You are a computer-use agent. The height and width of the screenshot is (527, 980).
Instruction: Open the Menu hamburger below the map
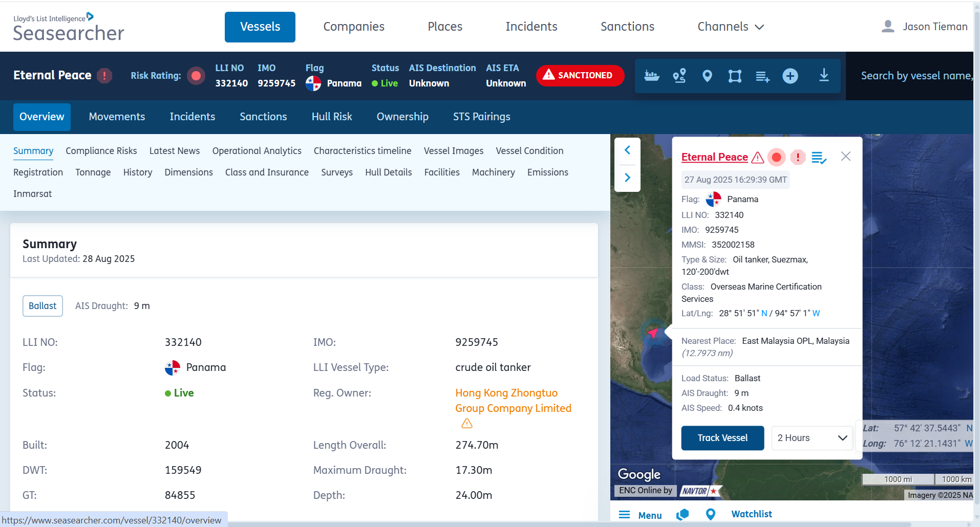pyautogui.click(x=641, y=515)
